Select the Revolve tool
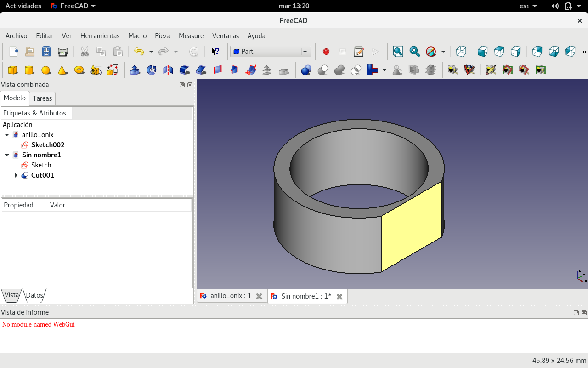Viewport: 588px width, 368px height. point(152,70)
